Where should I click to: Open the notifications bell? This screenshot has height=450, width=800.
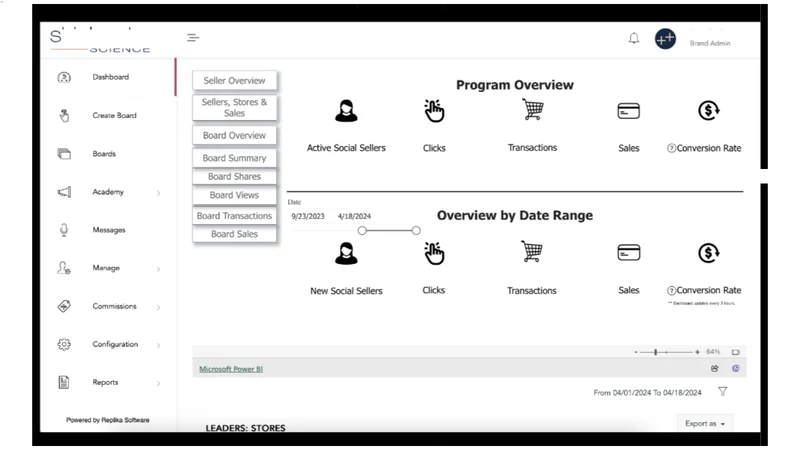(x=634, y=38)
